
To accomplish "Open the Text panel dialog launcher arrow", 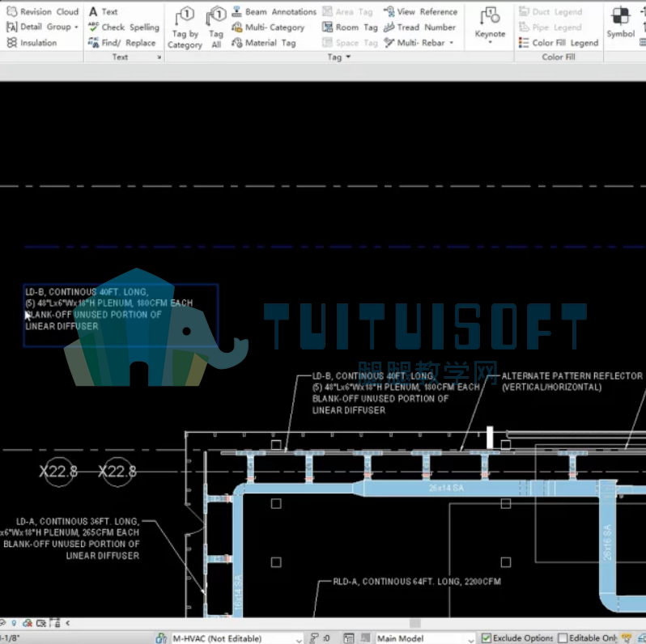I will 159,57.
